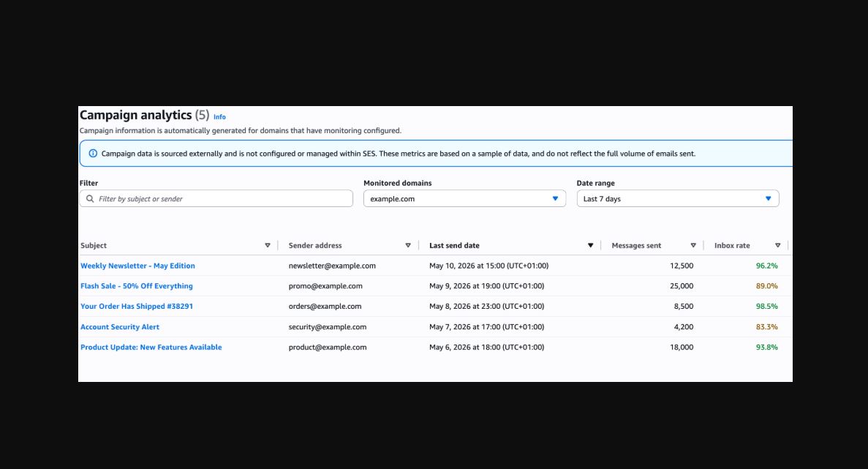This screenshot has width=868, height=469.
Task: Click the 96.2% inbox rate
Action: tap(766, 266)
